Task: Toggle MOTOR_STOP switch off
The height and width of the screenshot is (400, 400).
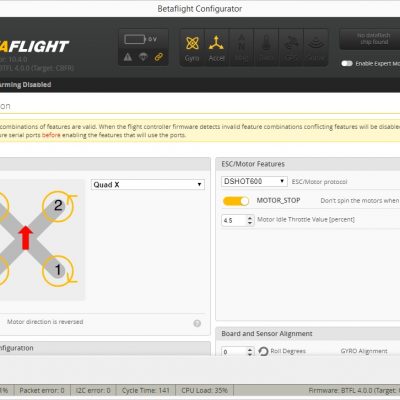Action: [x=236, y=201]
